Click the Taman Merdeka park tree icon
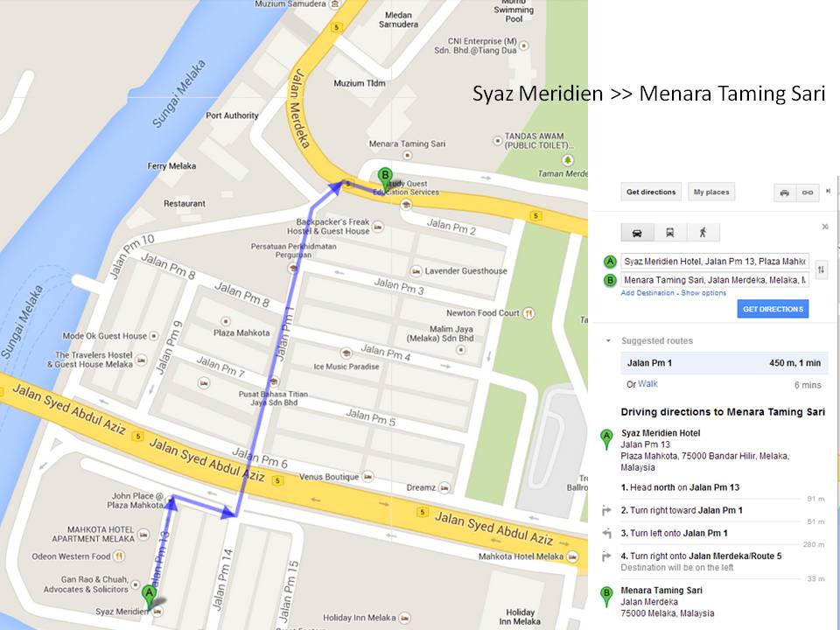 (567, 160)
